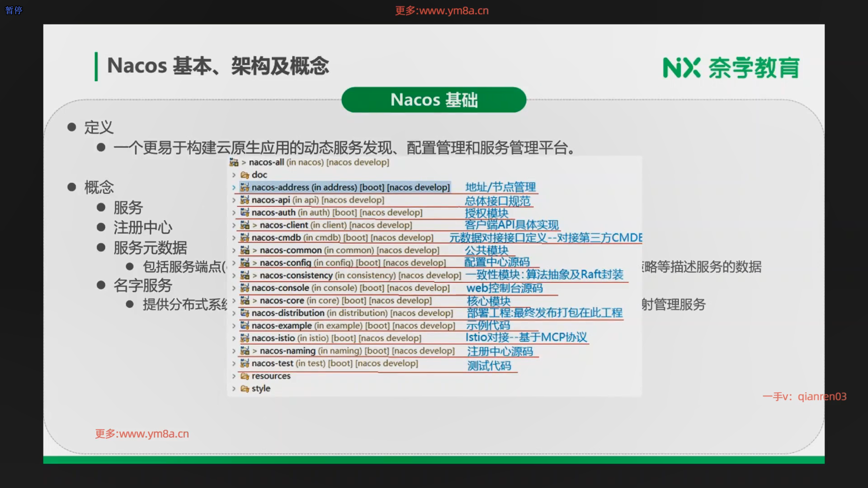This screenshot has height=488, width=868.
Task: Select the nacos-distribution project entry
Action: tap(288, 313)
